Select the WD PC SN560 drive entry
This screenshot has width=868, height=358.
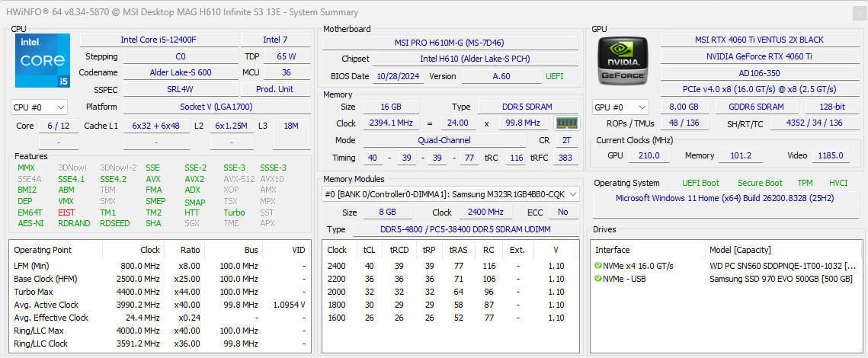(x=725, y=266)
